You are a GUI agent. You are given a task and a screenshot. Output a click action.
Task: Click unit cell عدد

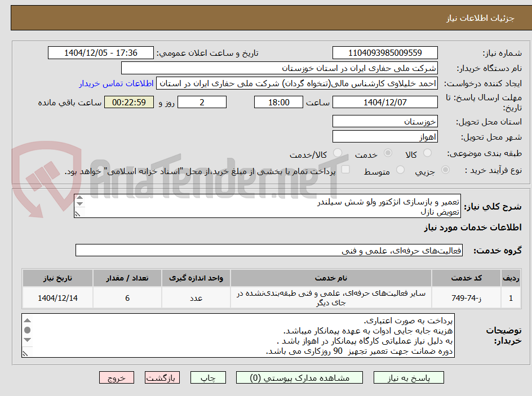[x=196, y=297]
